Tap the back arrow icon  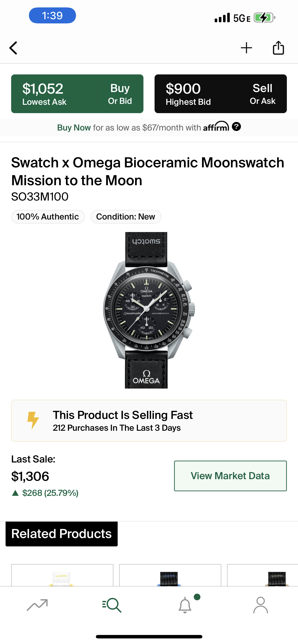pos(13,48)
